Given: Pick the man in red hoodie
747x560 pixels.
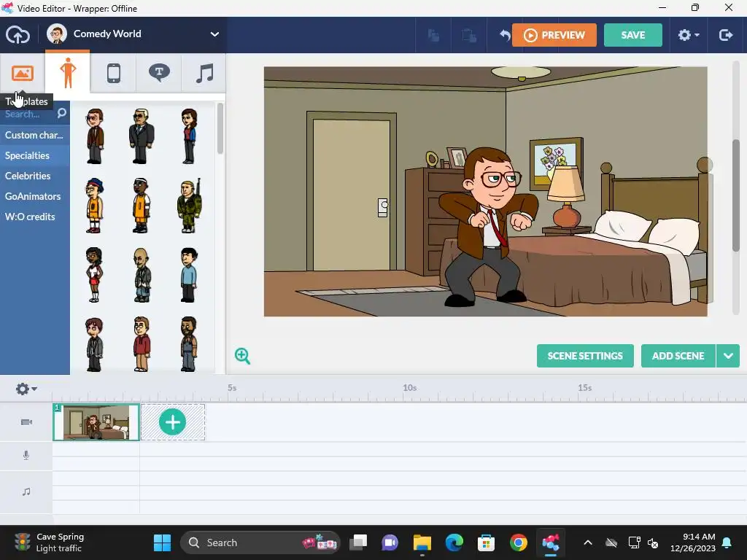Looking at the screenshot, I should [x=142, y=344].
